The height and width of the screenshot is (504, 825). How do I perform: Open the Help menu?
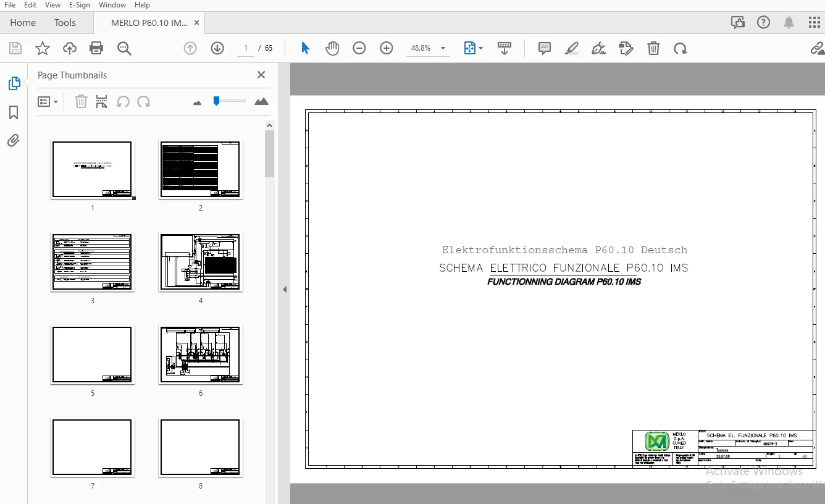click(x=142, y=5)
